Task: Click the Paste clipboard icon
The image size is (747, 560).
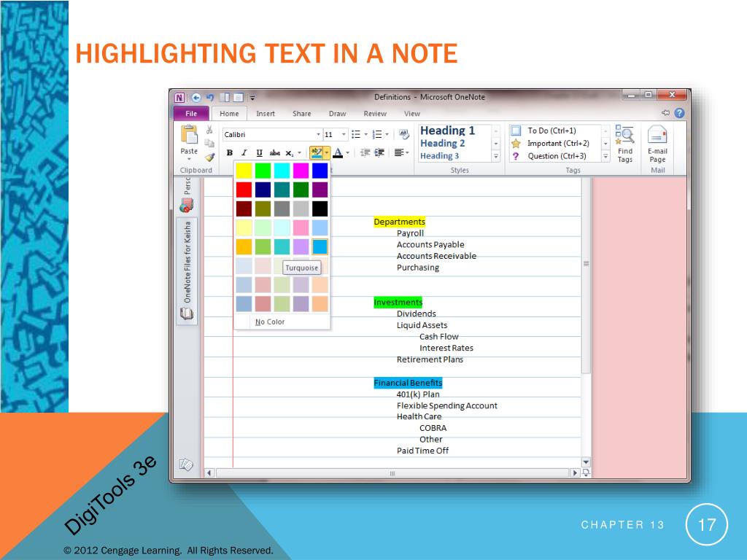Action: tap(189, 134)
